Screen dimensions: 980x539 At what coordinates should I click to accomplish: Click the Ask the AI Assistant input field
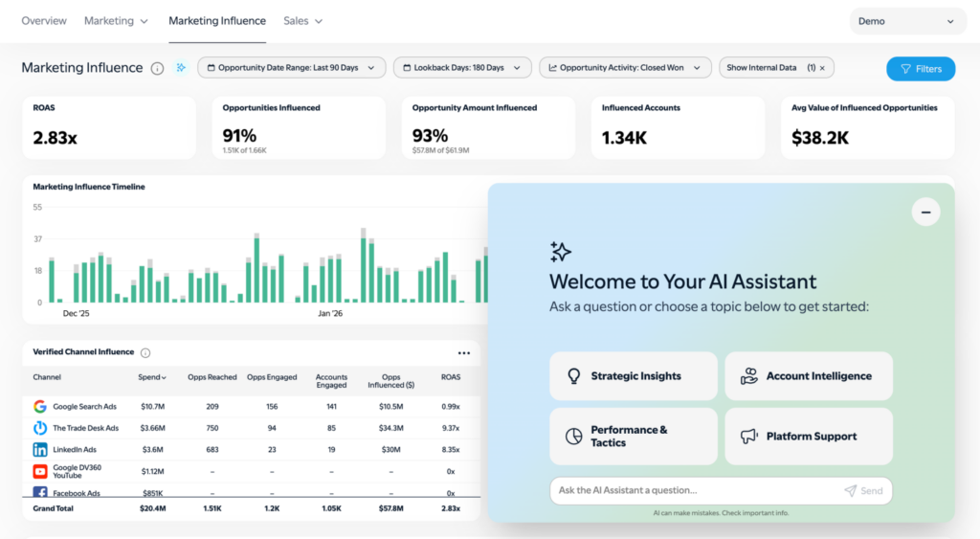(x=694, y=491)
